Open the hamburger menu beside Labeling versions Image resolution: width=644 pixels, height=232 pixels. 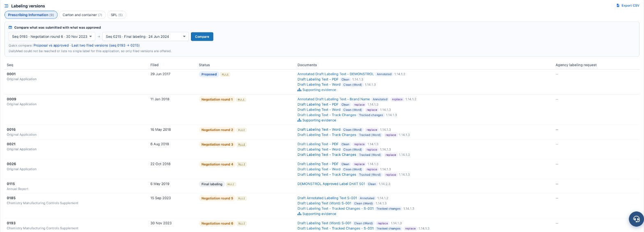pyautogui.click(x=7, y=6)
